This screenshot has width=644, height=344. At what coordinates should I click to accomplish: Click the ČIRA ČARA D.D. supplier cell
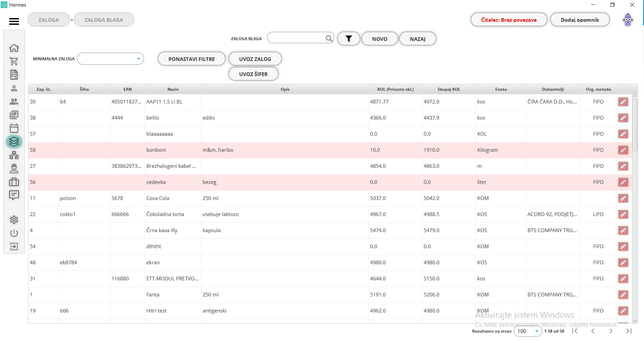[553, 102]
